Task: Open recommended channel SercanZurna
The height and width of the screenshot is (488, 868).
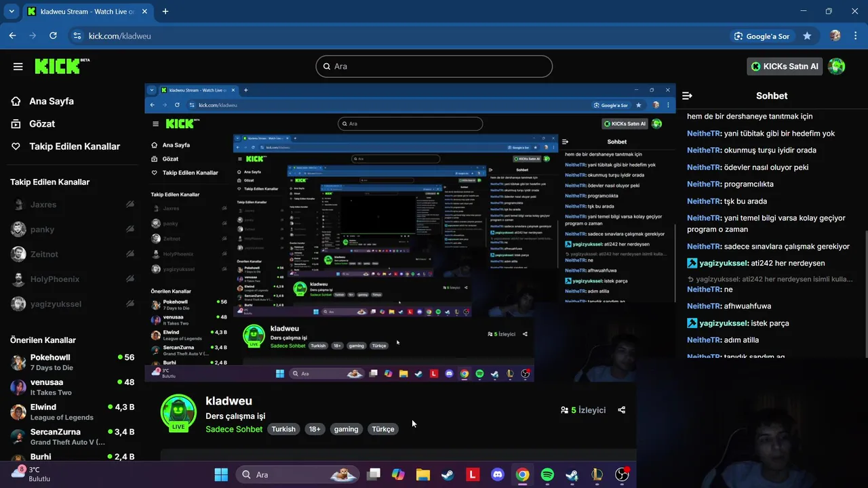Action: 72,436
